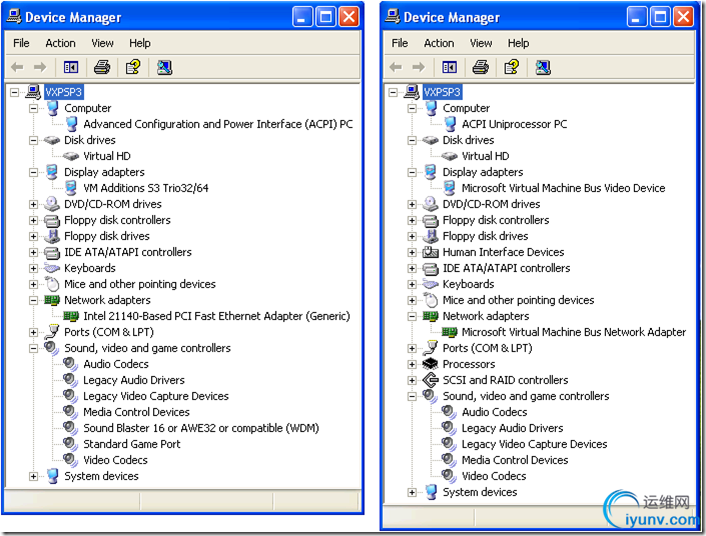706x536 pixels.
Task: Expand Floppy disk controllers in left window
Action: [33, 220]
